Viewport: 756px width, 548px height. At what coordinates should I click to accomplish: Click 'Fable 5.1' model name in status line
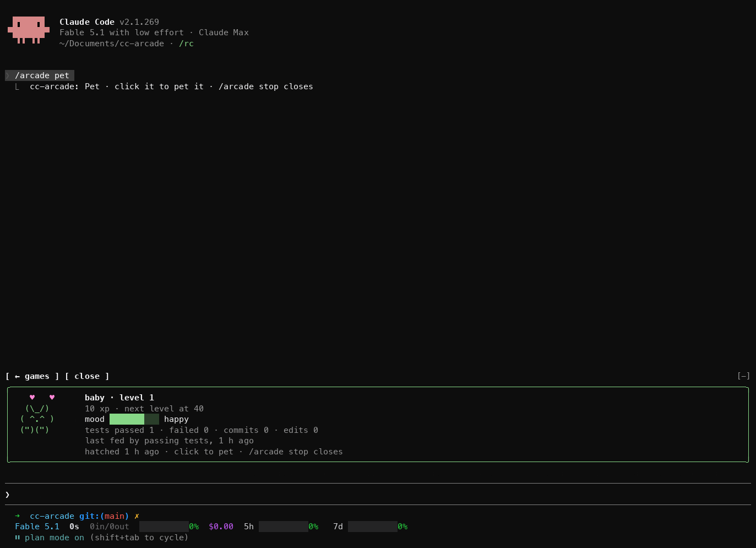click(x=37, y=527)
